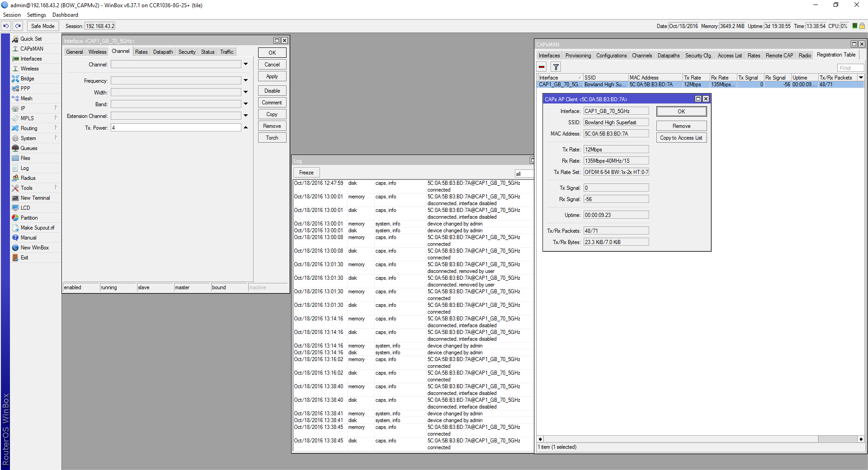Sort by MAC Address column header
This screenshot has width=868, height=470.
click(x=655, y=78)
